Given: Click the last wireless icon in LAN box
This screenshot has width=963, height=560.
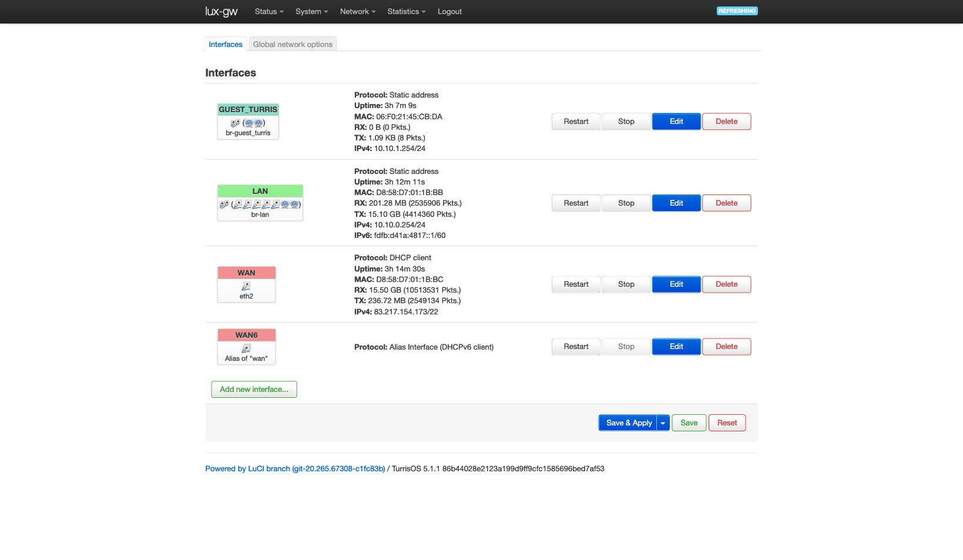Looking at the screenshot, I should 294,204.
